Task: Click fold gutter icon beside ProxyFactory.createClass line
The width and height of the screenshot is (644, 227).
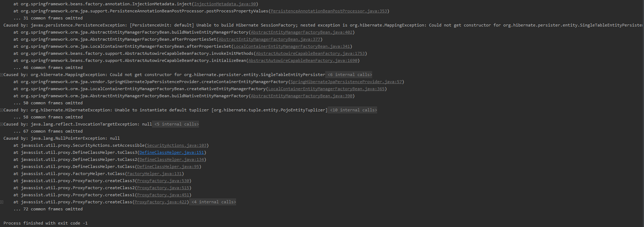Action: click(x=2, y=202)
